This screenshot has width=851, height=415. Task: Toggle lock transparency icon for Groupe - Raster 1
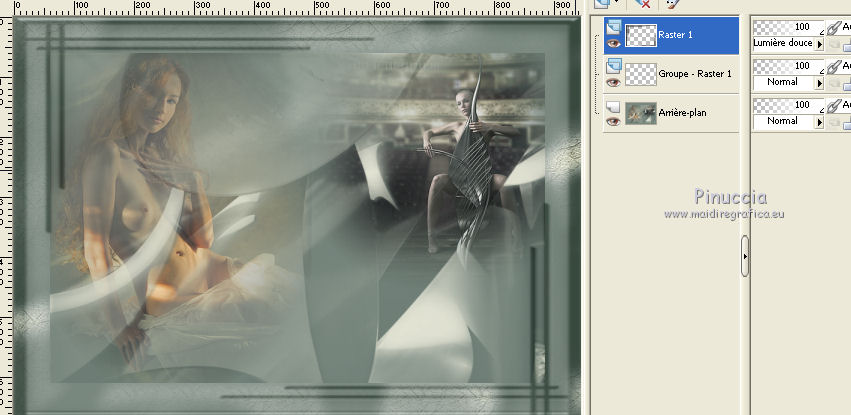coord(847,85)
